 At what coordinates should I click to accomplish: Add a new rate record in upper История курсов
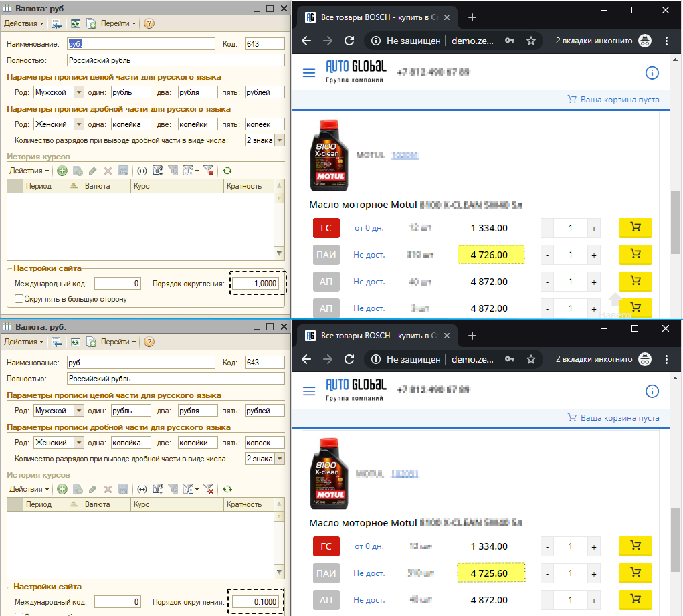pyautogui.click(x=62, y=171)
